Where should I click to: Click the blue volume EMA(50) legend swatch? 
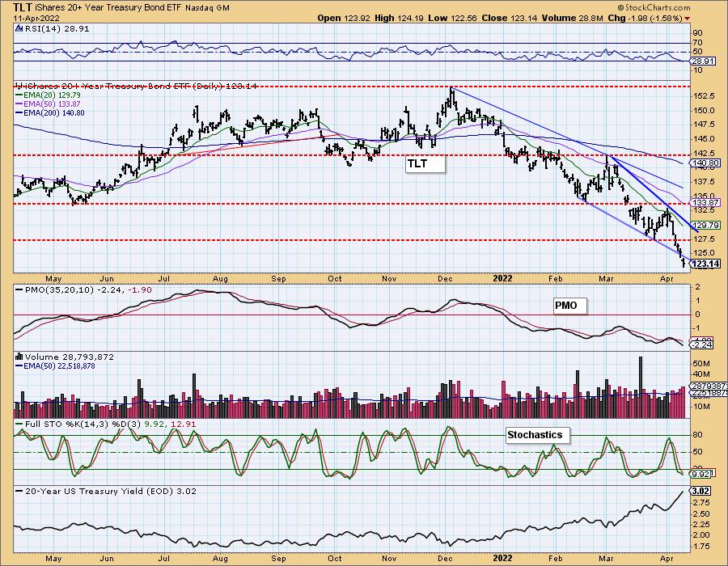click(19, 366)
